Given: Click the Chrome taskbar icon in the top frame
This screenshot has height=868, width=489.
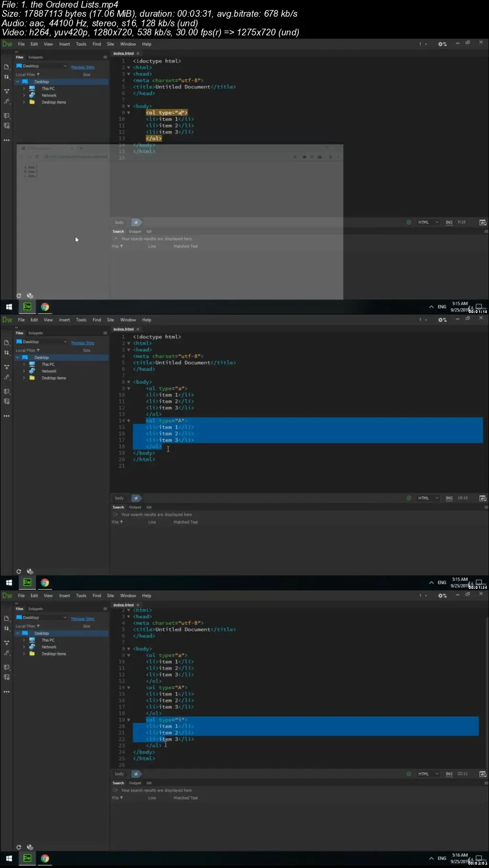Looking at the screenshot, I should (x=45, y=307).
